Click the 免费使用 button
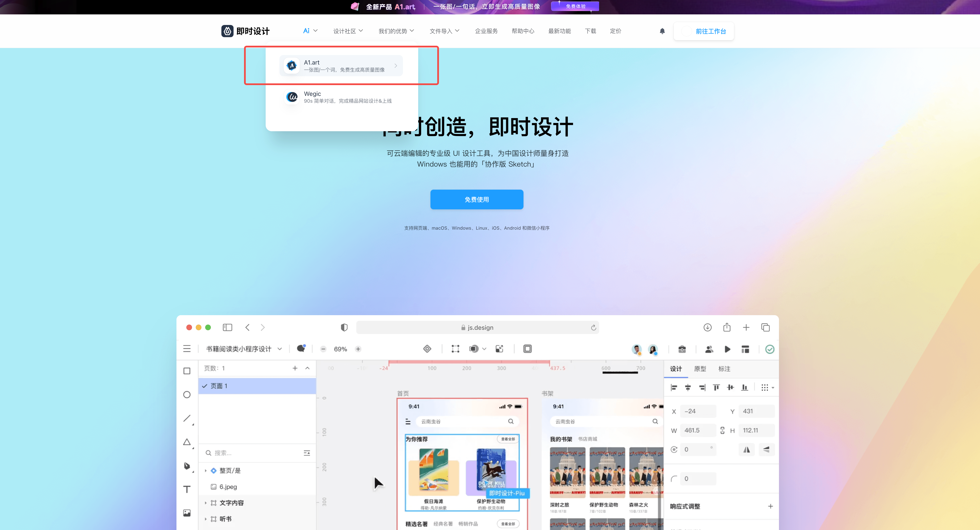The height and width of the screenshot is (530, 980). pos(476,199)
